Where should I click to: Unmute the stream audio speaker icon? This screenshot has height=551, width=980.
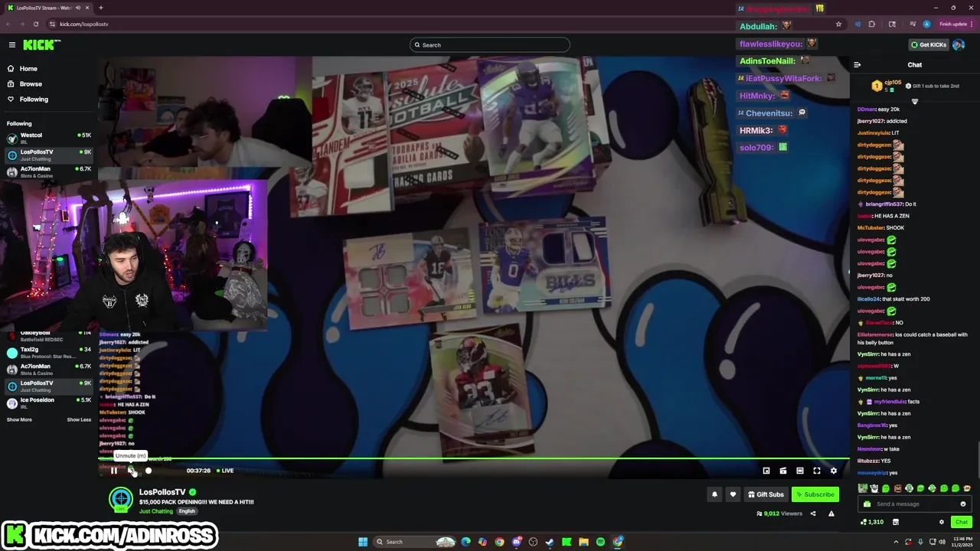[x=131, y=471]
